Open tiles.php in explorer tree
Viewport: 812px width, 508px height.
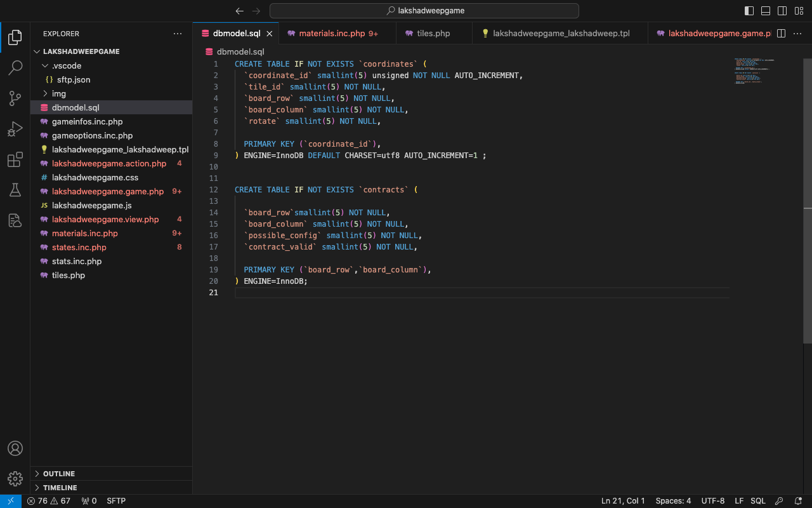[x=111, y=275]
